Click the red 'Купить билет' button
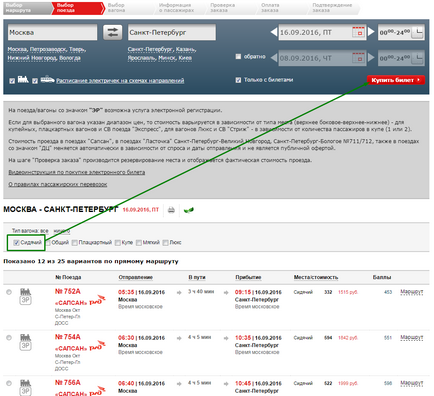 point(396,80)
